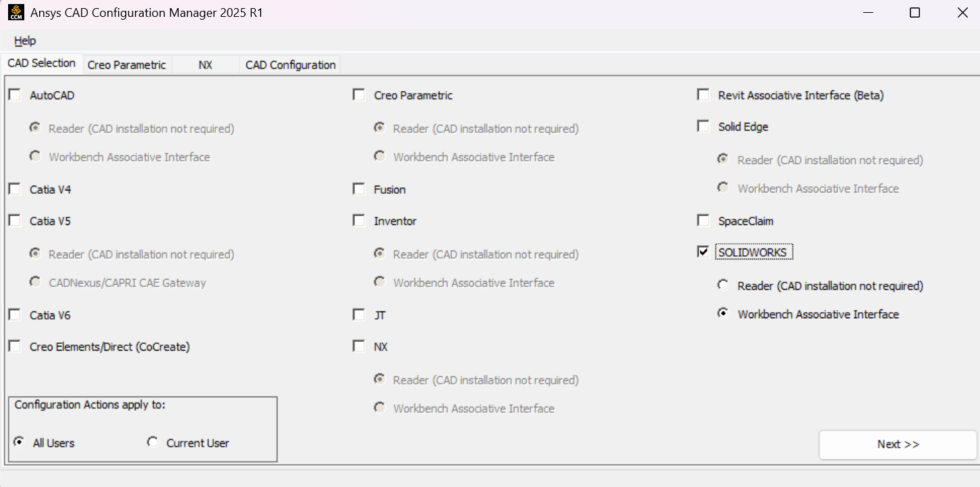Select All Users radio option
Viewport: 980px width, 487px height.
pyautogui.click(x=20, y=443)
